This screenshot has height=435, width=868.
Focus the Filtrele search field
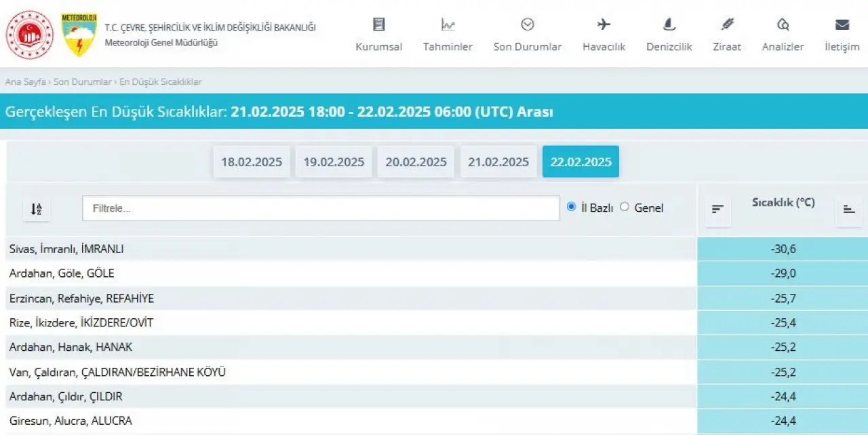[x=321, y=208]
